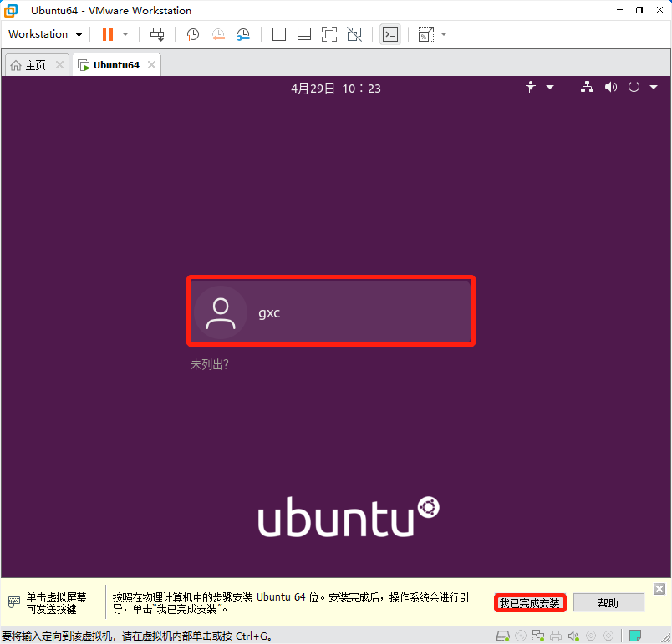This screenshot has height=644, width=672.
Task: Click the Ubuntu network status icon
Action: pos(587,88)
